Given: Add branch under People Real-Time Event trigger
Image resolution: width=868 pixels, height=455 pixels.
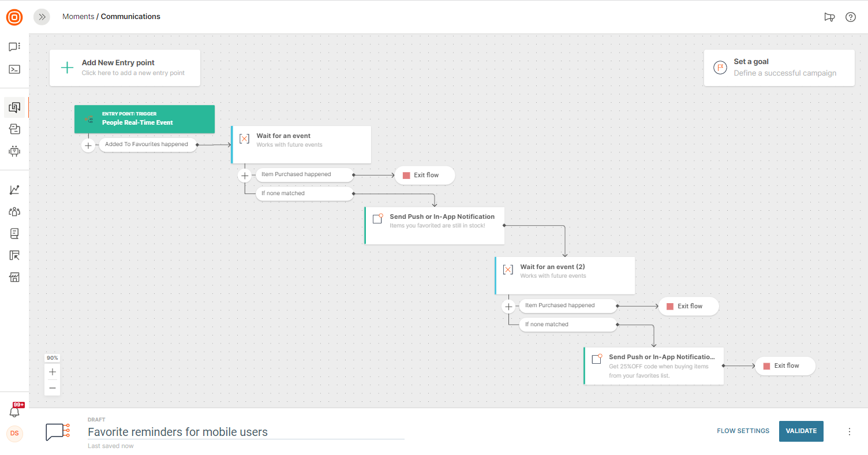Looking at the screenshot, I should pos(88,146).
